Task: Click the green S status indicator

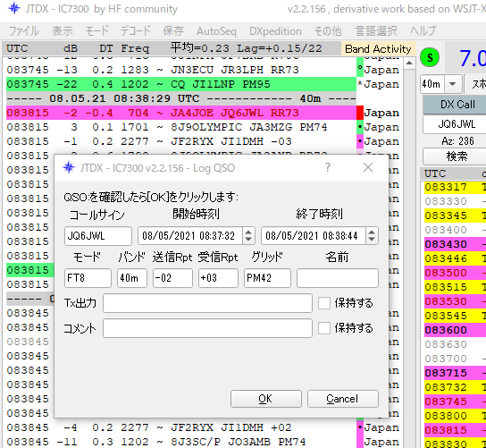Action: [430, 58]
